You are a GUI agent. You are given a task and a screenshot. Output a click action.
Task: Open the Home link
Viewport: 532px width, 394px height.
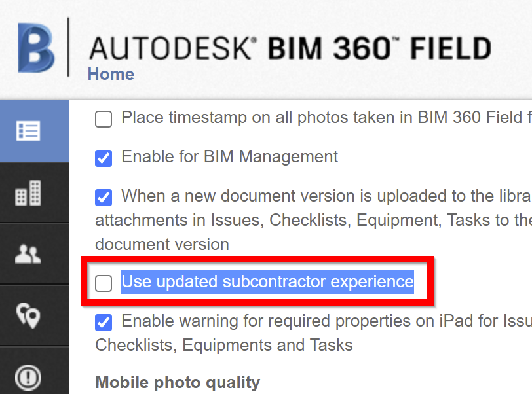point(110,74)
